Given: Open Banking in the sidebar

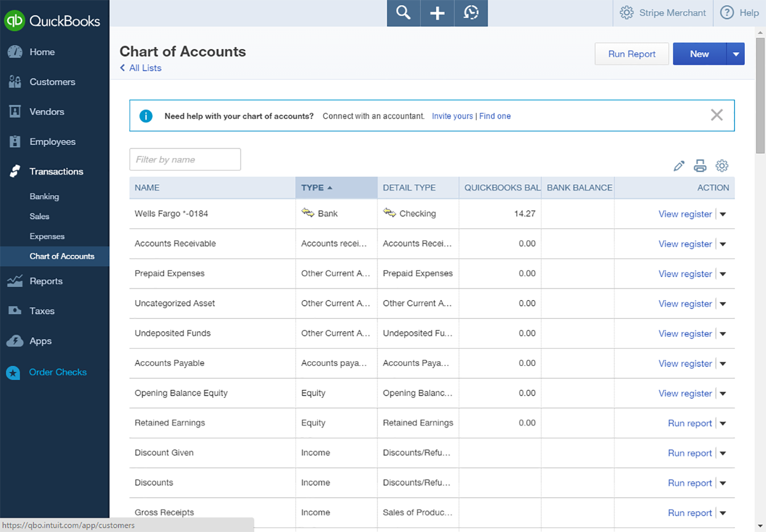Looking at the screenshot, I should pyautogui.click(x=44, y=196).
